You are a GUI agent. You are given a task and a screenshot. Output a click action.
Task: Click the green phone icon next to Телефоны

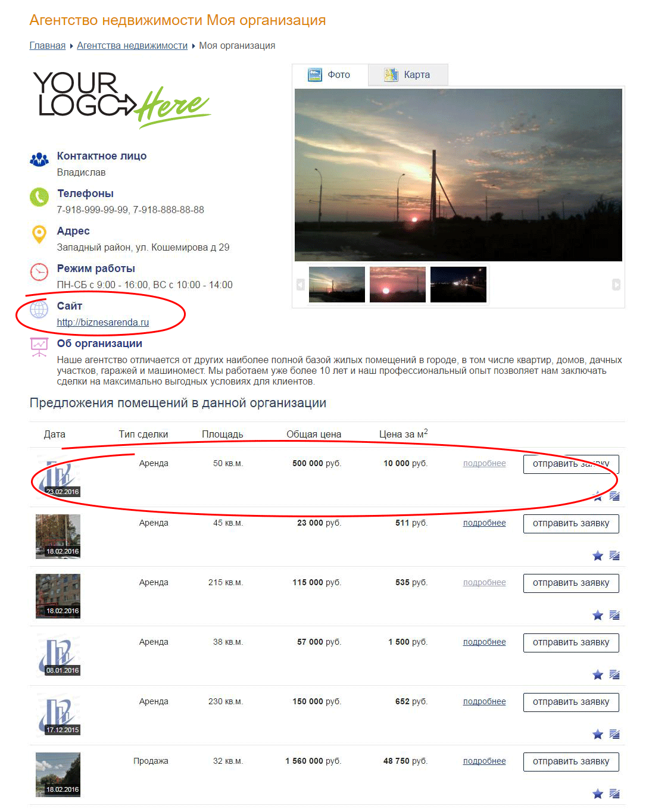point(39,197)
